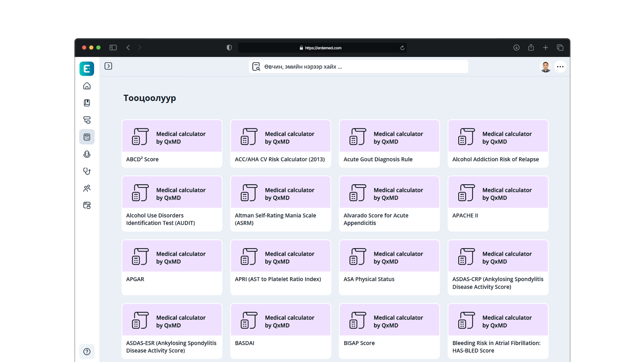644x362 pixels.
Task: Open the user profile avatar
Action: tap(546, 67)
